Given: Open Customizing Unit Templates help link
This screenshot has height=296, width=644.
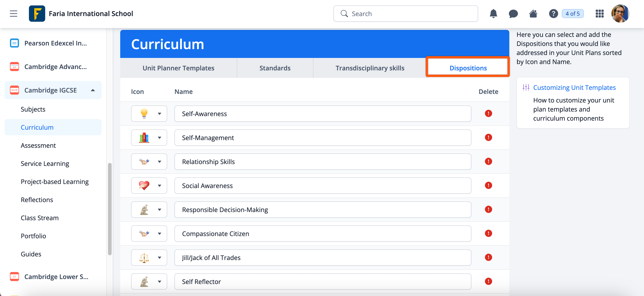Looking at the screenshot, I should pyautogui.click(x=574, y=87).
